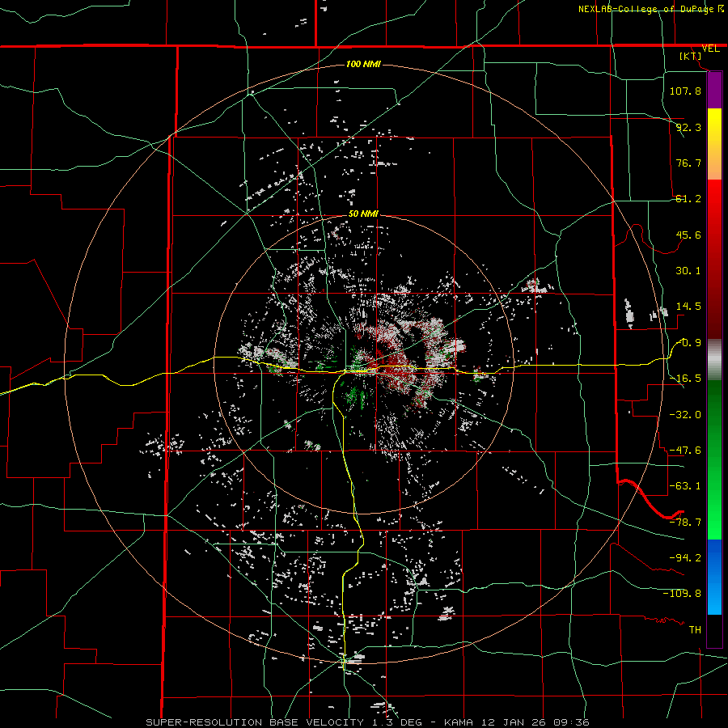This screenshot has height=728, width=728.
Task: Select the -0.9 scale value
Action: click(688, 343)
